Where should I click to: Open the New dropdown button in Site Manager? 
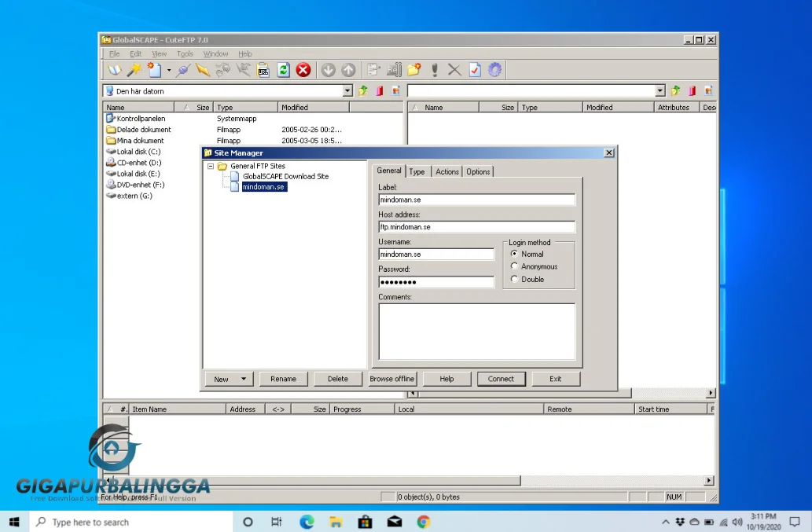[229, 379]
